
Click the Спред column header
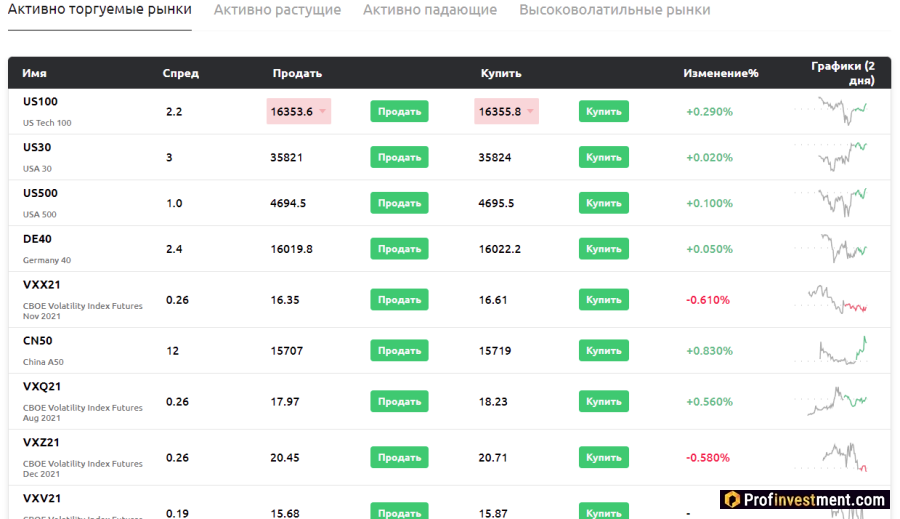tap(180, 73)
